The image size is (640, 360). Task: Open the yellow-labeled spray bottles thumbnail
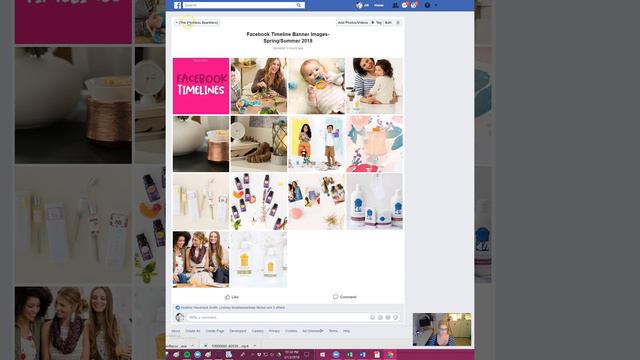(x=259, y=260)
